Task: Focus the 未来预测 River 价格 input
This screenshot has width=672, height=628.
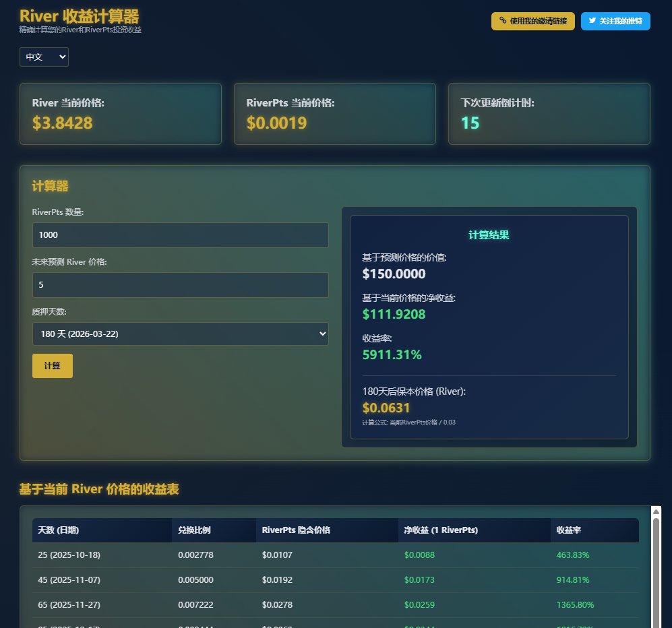Action: coord(180,285)
